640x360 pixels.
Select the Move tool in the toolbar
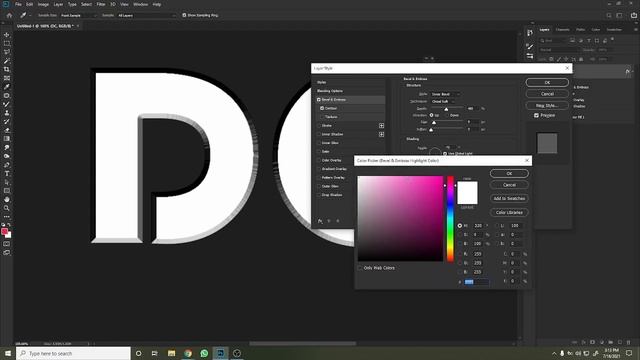click(7, 35)
